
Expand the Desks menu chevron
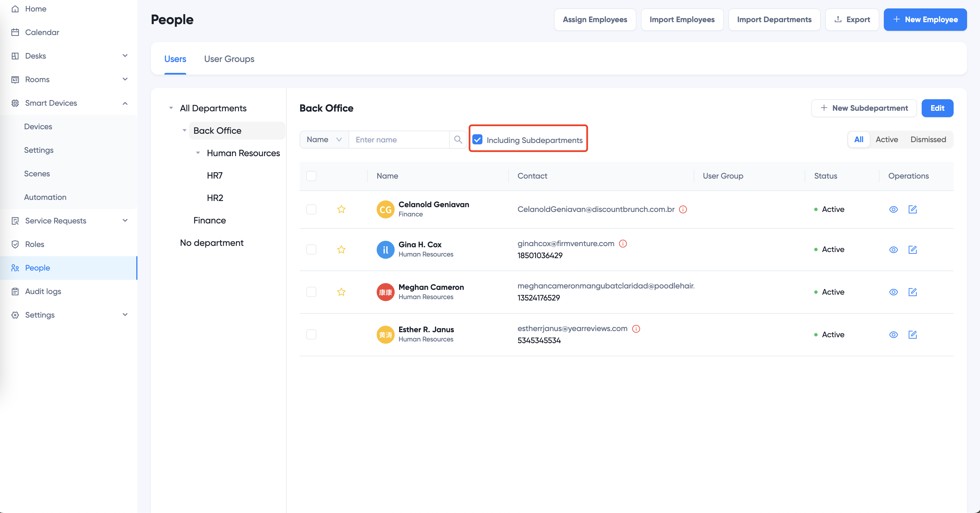coord(125,56)
